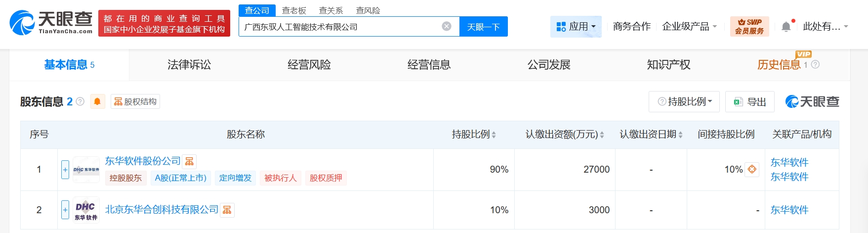Open equity structure icon beside 北京东华合创科技有限公司

(227, 210)
